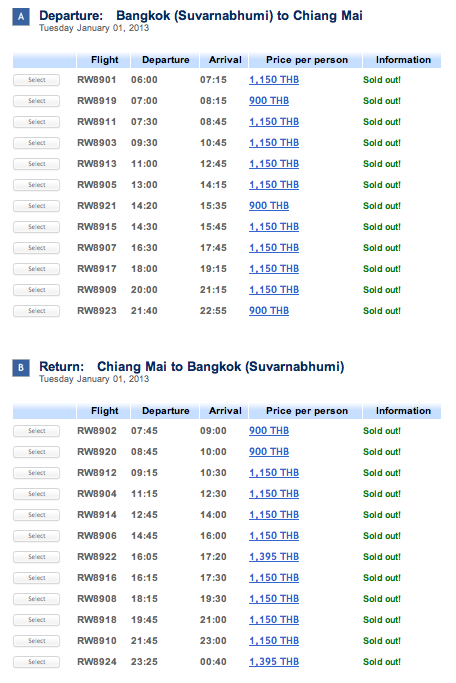Open 900 THB price link for RW8919
This screenshot has width=456, height=683.
click(269, 101)
